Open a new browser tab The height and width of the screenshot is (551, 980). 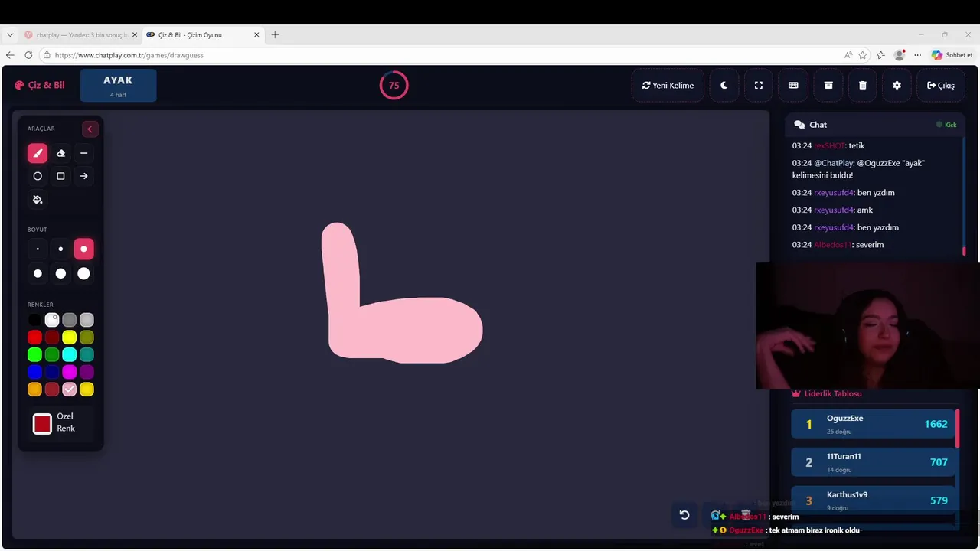(275, 34)
